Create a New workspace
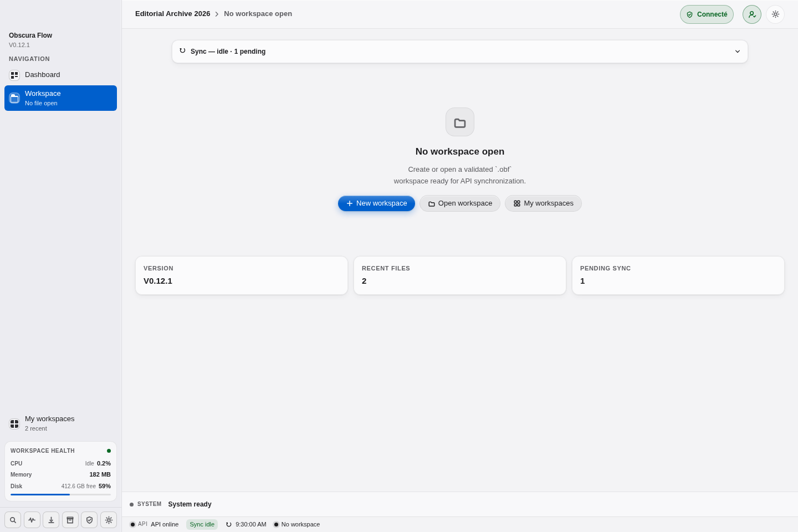This screenshot has width=798, height=532. point(376,203)
